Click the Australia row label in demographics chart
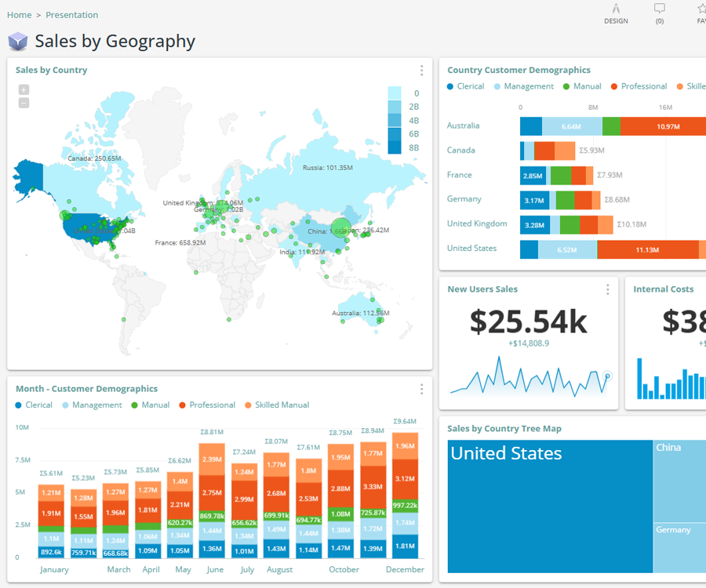 463,125
